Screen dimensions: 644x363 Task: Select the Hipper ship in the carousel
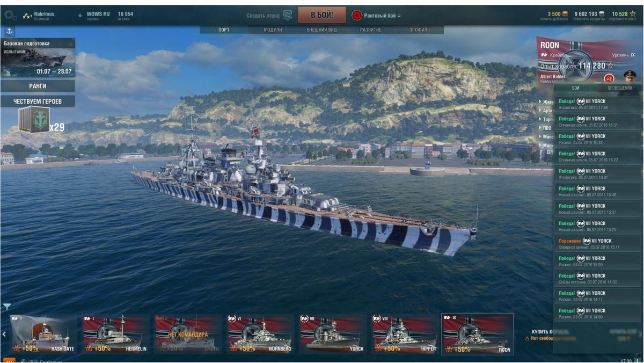[x=405, y=333]
